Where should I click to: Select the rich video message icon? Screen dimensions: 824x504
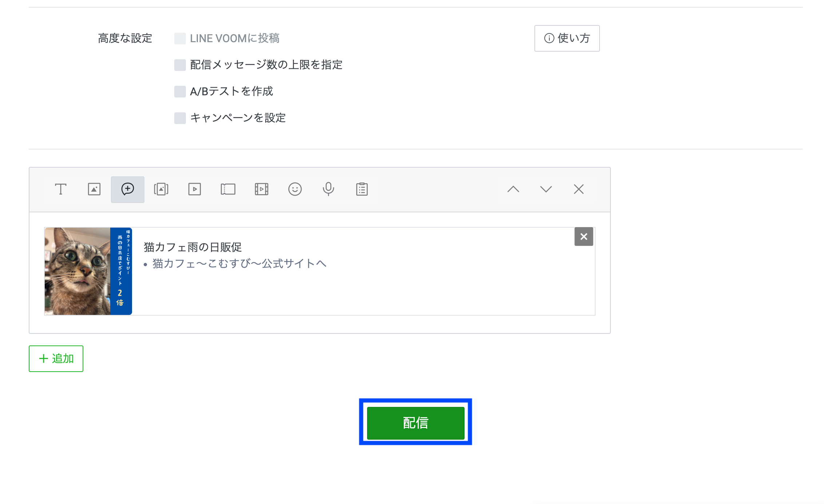click(262, 189)
